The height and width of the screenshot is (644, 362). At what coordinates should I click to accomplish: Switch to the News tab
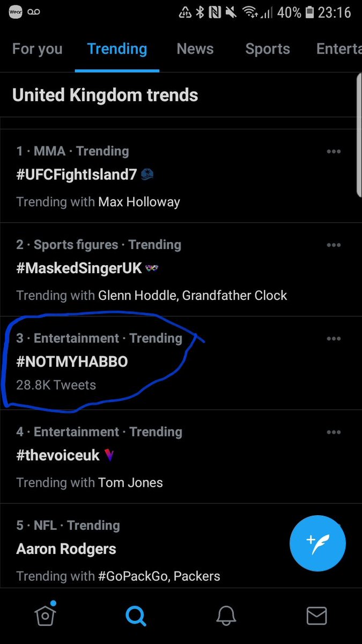point(195,49)
